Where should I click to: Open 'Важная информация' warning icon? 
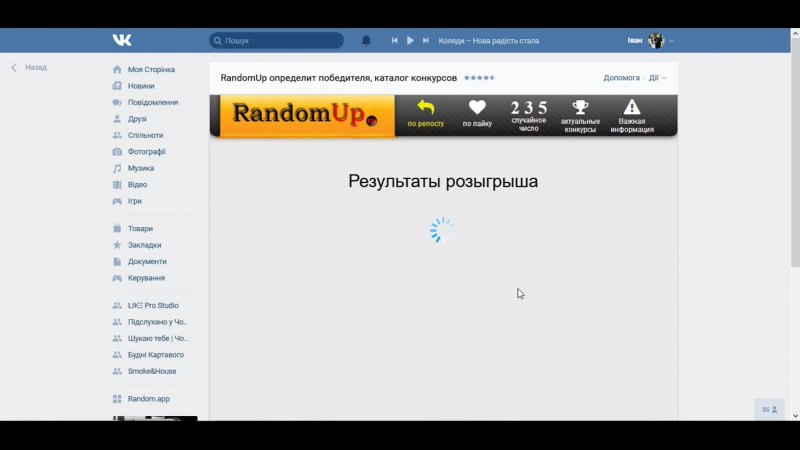click(632, 108)
